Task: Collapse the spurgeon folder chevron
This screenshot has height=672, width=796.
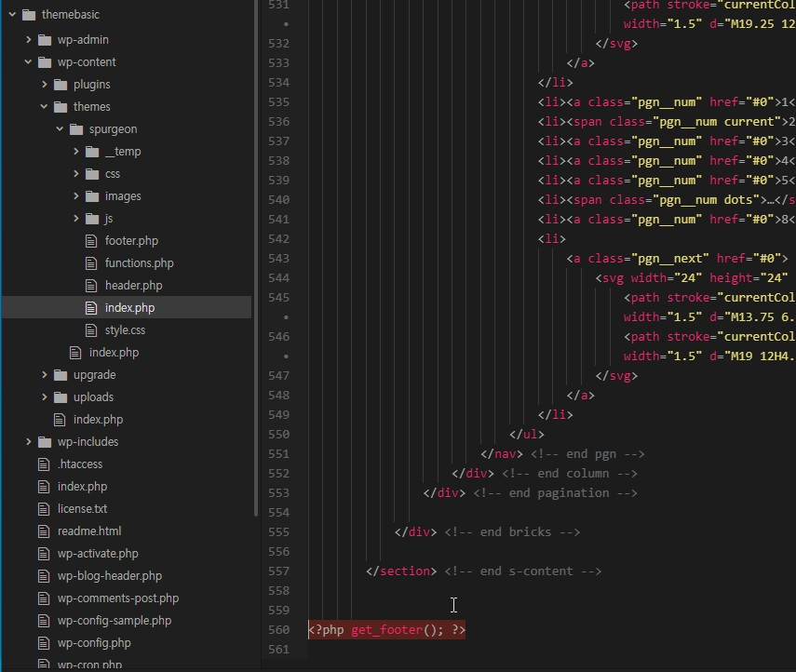Action: point(60,129)
